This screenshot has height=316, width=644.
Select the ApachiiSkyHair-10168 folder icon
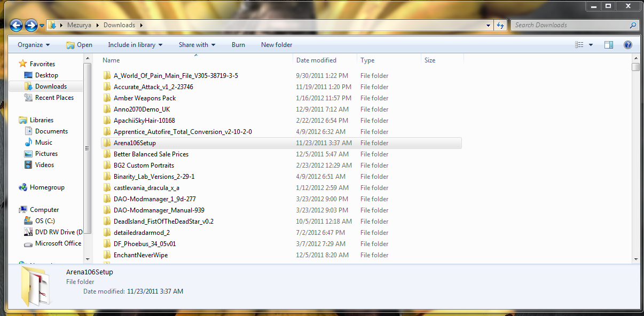point(107,120)
